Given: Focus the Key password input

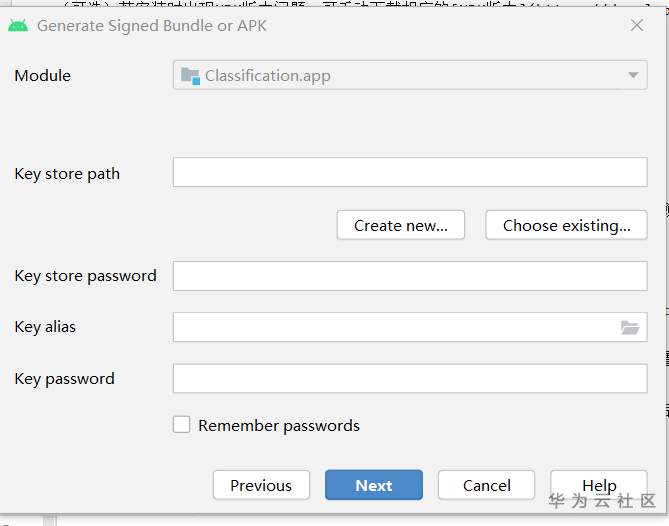Looking at the screenshot, I should click(410, 378).
